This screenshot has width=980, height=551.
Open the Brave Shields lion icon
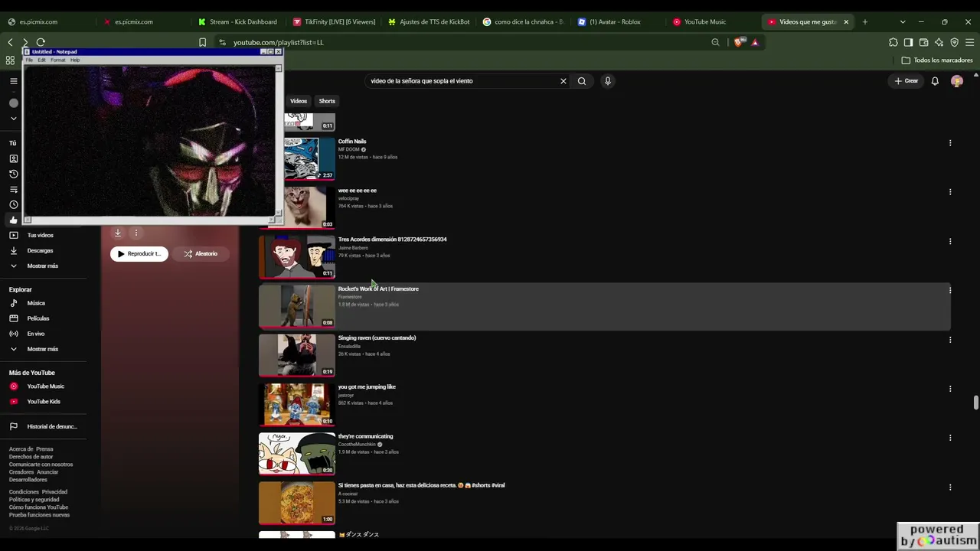point(738,42)
